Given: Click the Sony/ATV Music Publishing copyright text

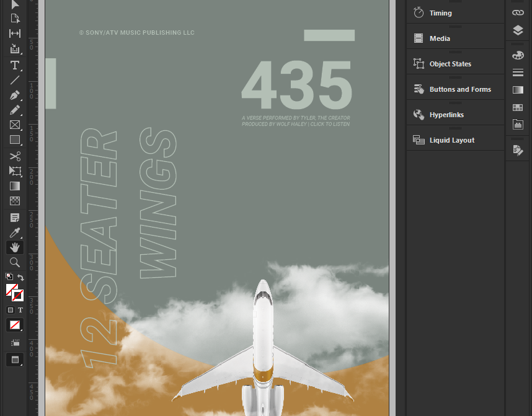Looking at the screenshot, I should pyautogui.click(x=137, y=33).
